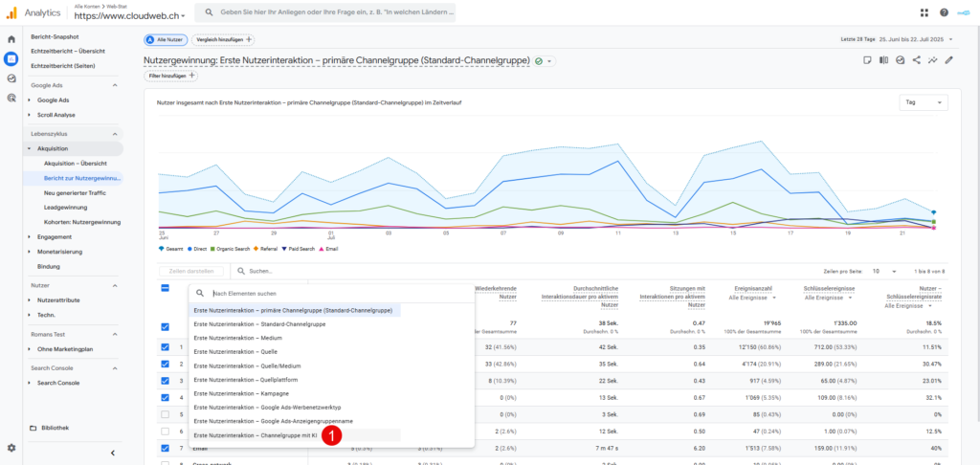Open the Advertising icon in left rail
980x465 pixels.
click(11, 98)
